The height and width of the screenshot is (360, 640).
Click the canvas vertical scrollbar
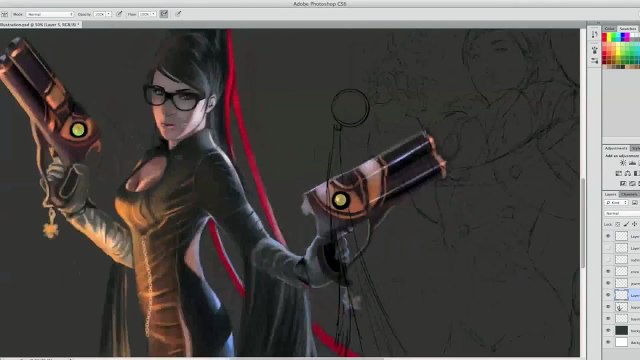pyautogui.click(x=583, y=222)
